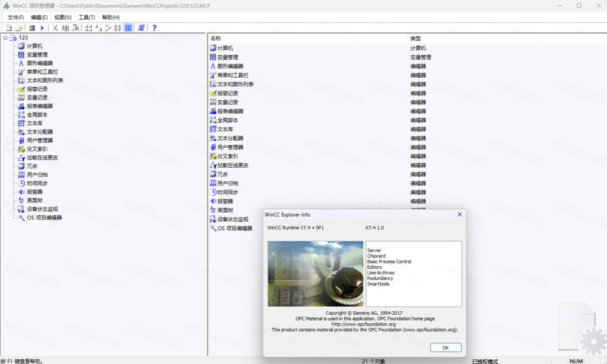
Task: Select Server in the dialog component list
Action: point(374,251)
